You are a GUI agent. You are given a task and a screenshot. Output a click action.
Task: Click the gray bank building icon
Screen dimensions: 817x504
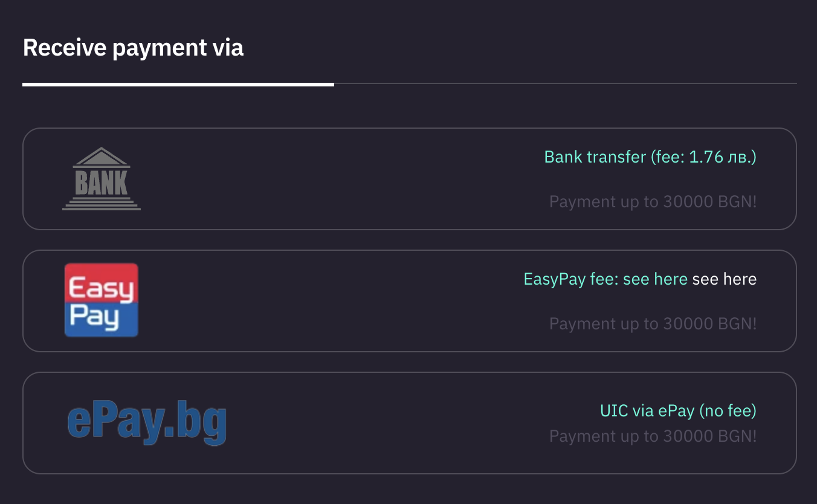point(102,179)
